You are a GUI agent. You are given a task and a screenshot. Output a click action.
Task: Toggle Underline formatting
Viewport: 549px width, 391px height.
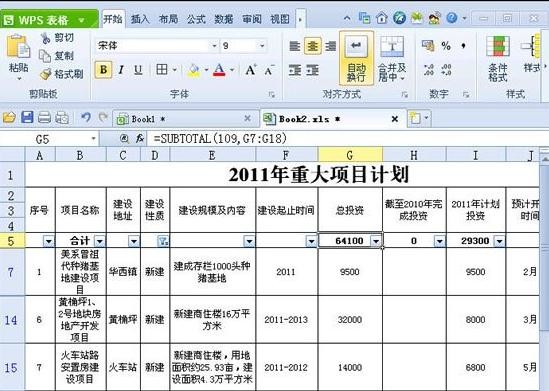[138, 70]
